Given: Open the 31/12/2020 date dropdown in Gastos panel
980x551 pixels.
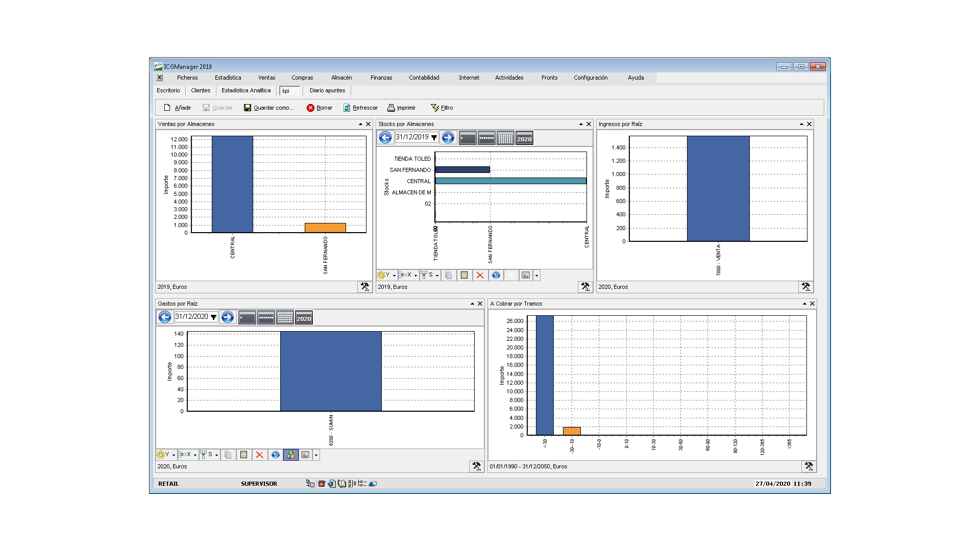Looking at the screenshot, I should pos(213,317).
